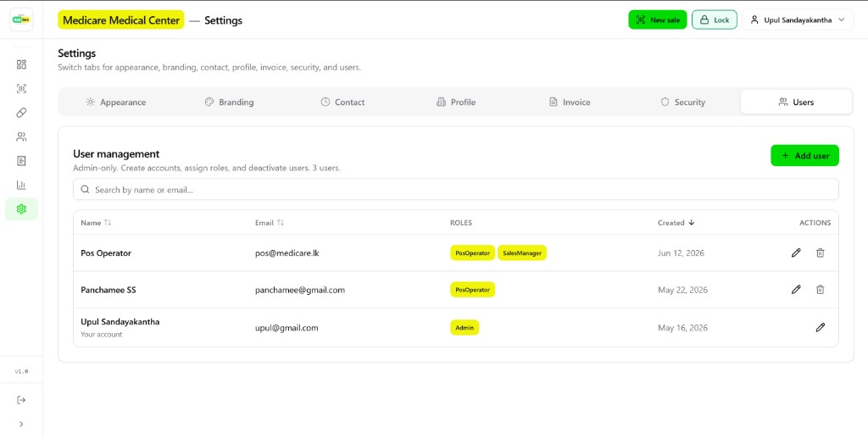Click the v1.0 version label
This screenshot has height=438, width=868.
[x=21, y=372]
